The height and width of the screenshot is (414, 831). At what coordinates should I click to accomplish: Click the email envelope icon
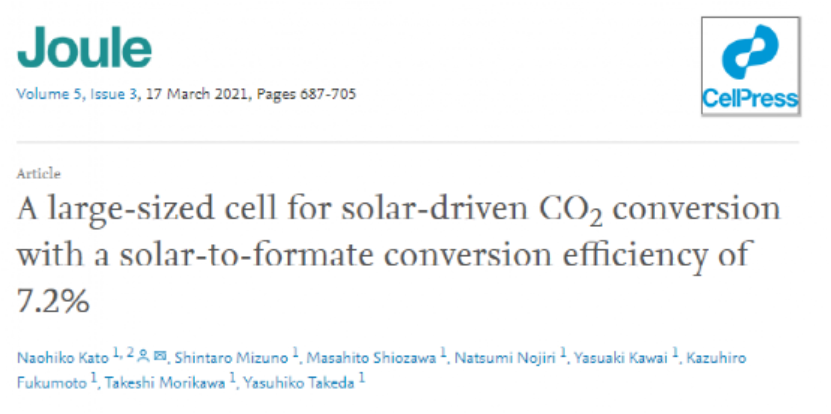pyautogui.click(x=158, y=358)
